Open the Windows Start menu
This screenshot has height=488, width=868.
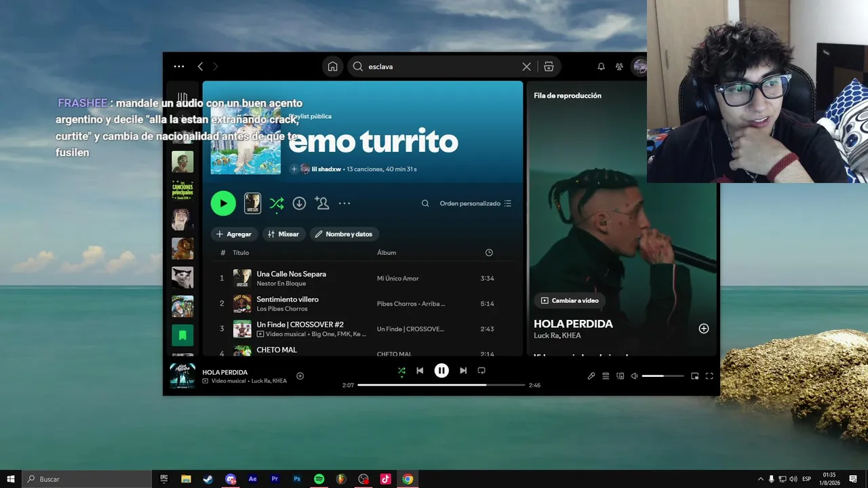coord(11,479)
